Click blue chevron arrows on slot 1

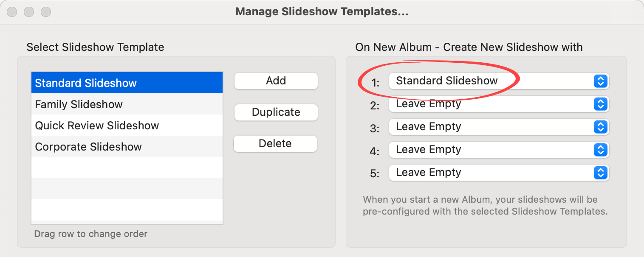coord(600,81)
